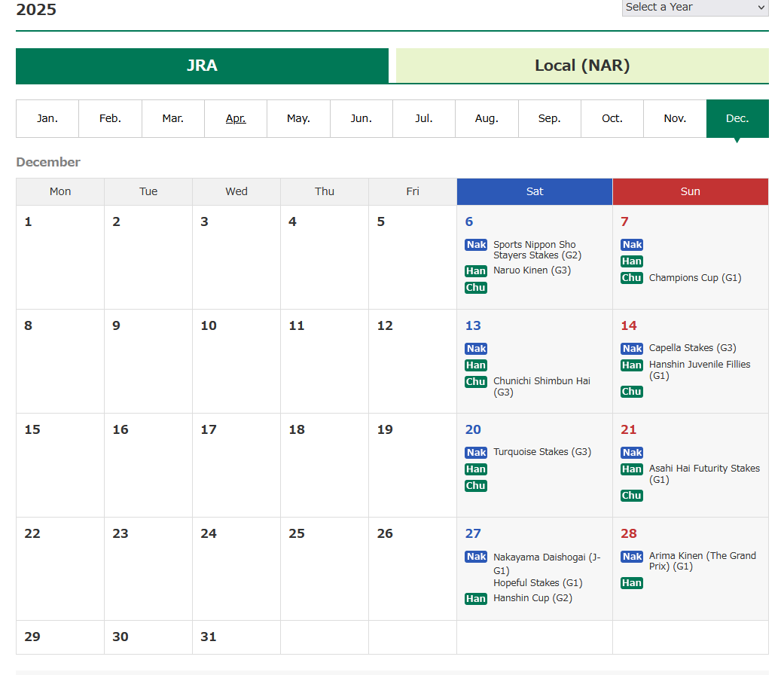
Task: Click the Chu badge on December 7
Action: coord(632,278)
